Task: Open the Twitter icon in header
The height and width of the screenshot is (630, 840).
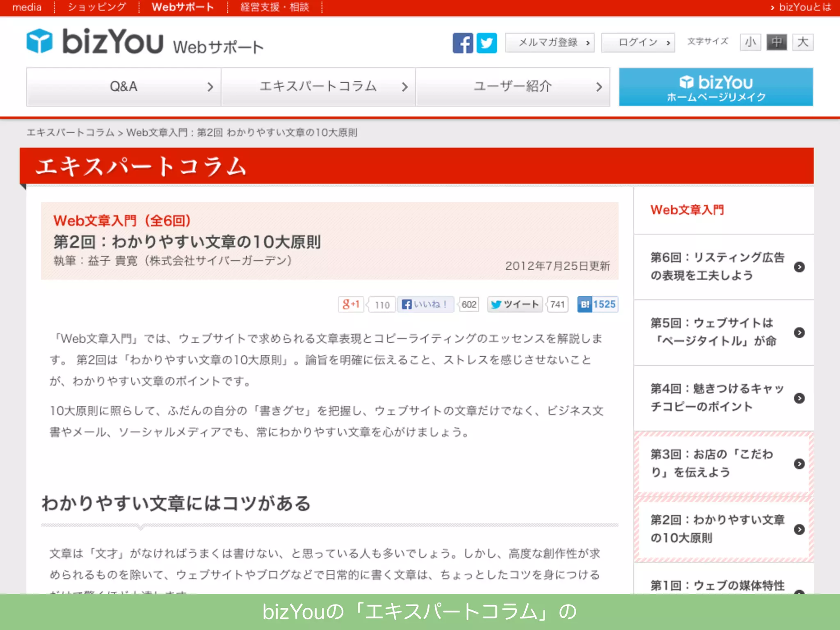Action: 486,43
